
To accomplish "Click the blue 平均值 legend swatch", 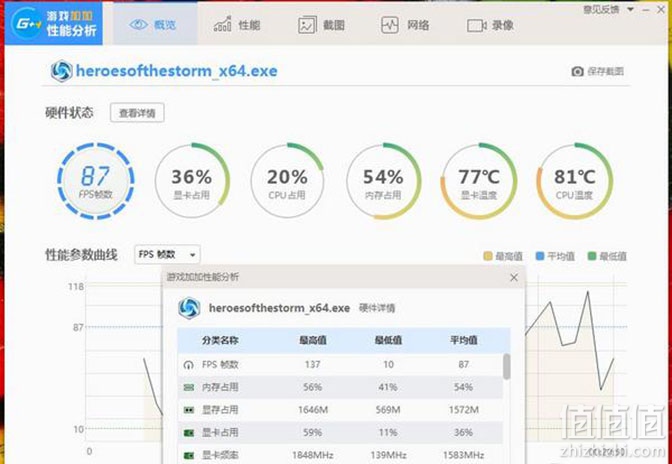I will [x=540, y=256].
